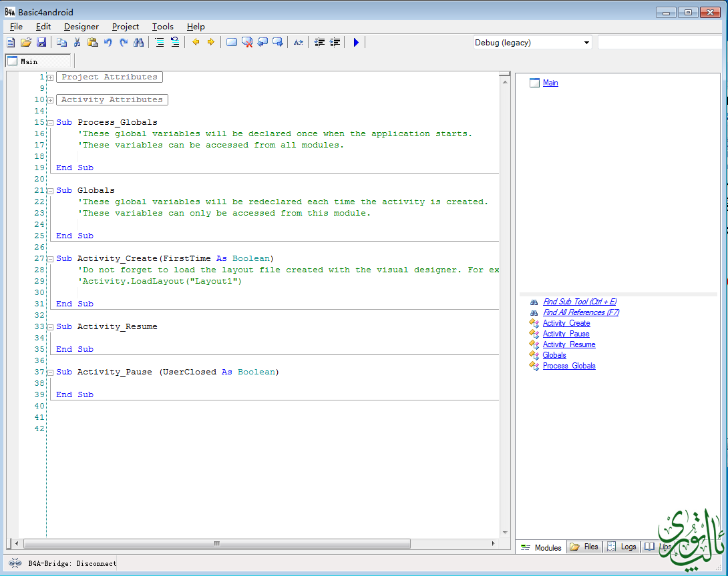Copy selected code using the Copy icon
This screenshot has height=576, width=728.
pos(61,42)
